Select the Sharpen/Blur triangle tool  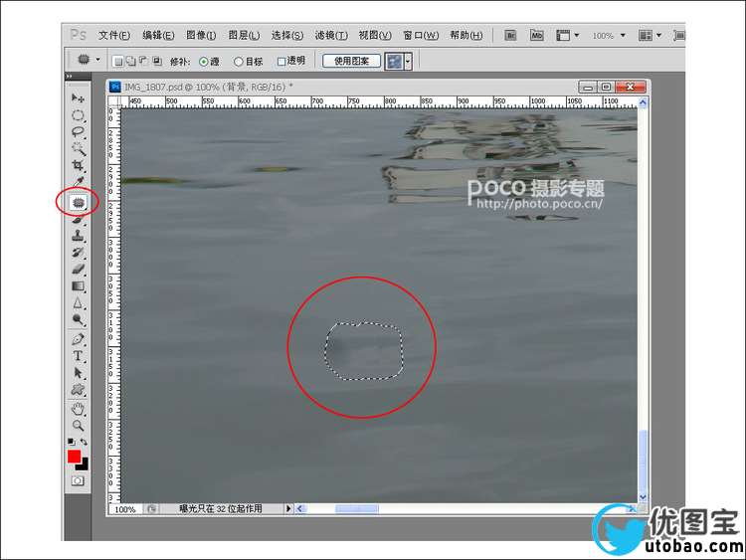(78, 303)
